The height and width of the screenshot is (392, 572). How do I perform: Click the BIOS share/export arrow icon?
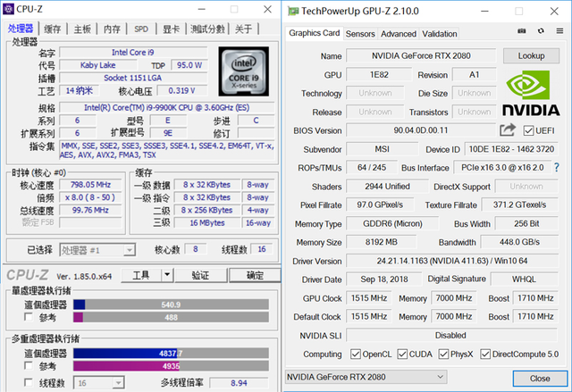click(507, 130)
